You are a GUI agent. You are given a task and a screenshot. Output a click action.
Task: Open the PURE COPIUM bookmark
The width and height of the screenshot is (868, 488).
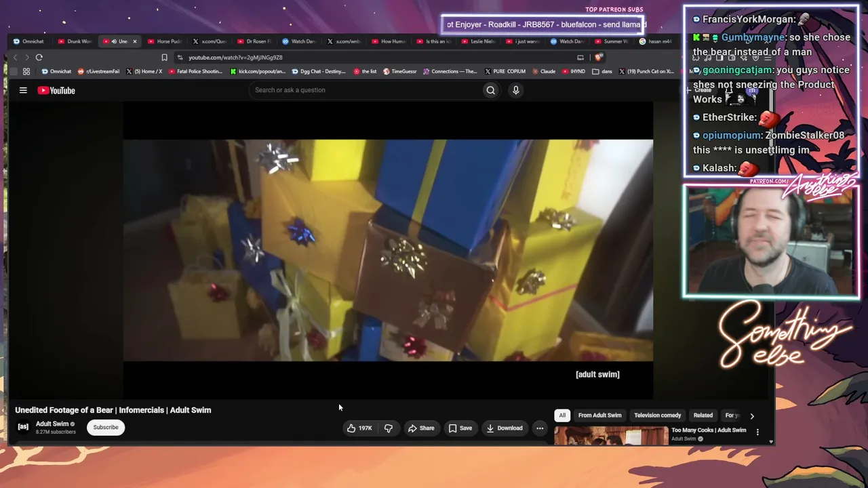[505, 71]
